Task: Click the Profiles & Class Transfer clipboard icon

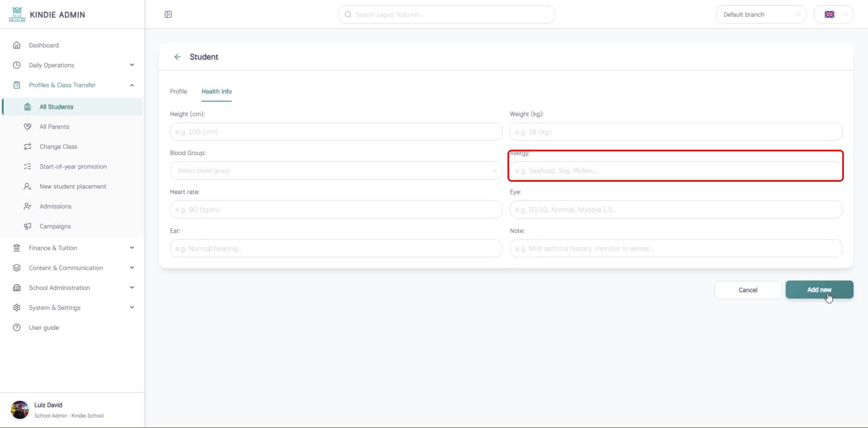Action: pos(17,85)
